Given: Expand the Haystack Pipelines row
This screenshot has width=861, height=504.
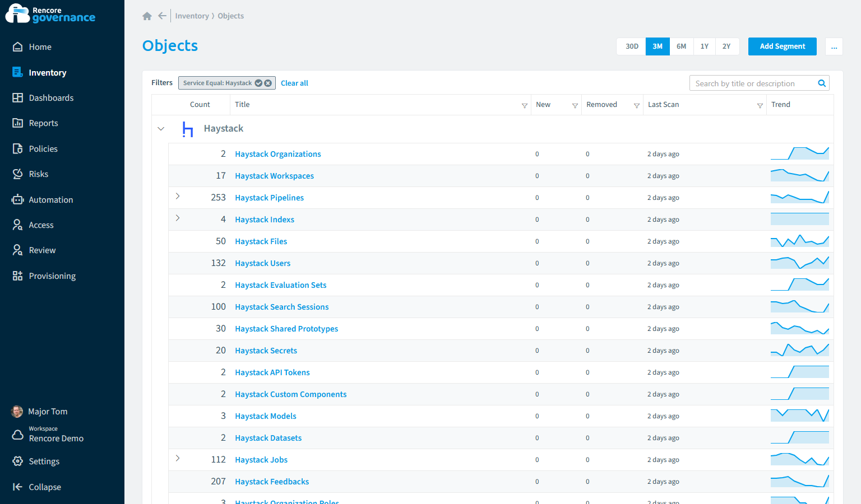Looking at the screenshot, I should 178,196.
